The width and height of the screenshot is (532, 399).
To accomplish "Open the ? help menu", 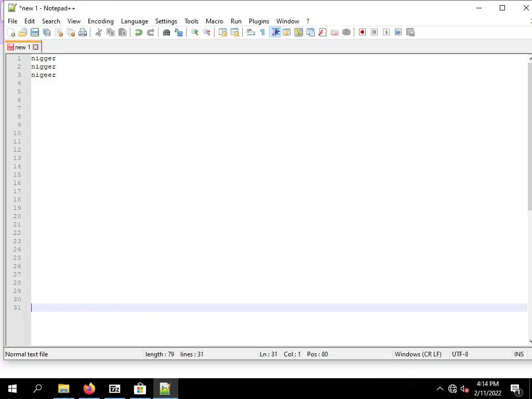I will click(x=308, y=21).
